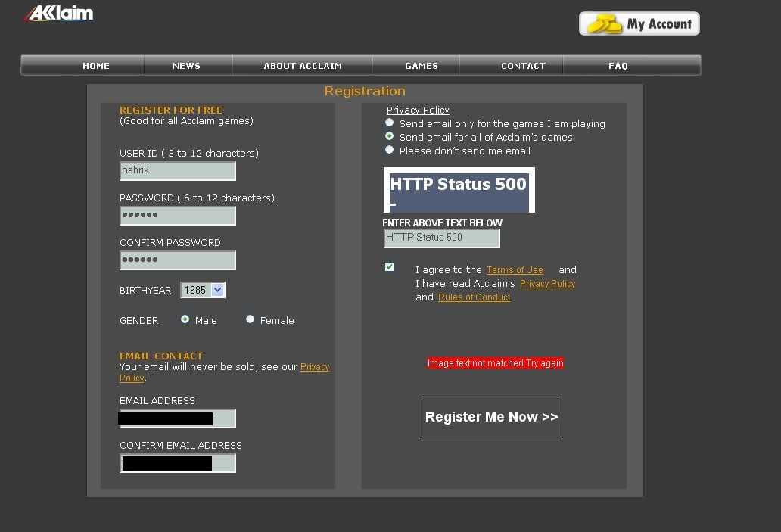Click the EMAIL ADDRESS input field
Image resolution: width=781 pixels, height=532 pixels.
[x=178, y=418]
